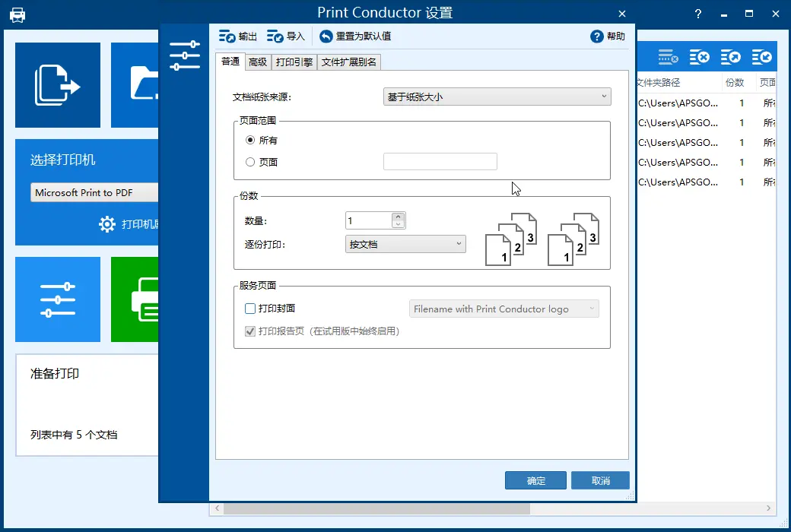Open the Microsoft Print to PDF printer dropdown
The image size is (791, 532).
tap(94, 192)
